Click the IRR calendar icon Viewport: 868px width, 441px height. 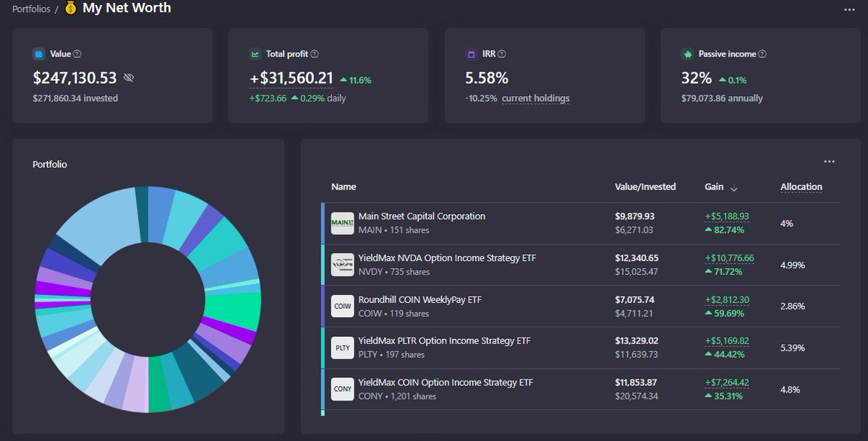tap(471, 54)
